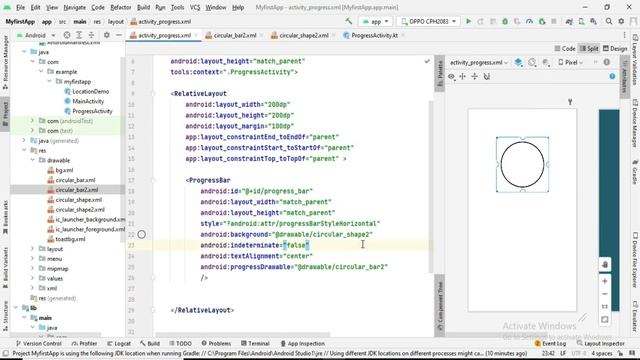Hide the project panel with minus icon
Image resolution: width=640 pixels, height=360 pixels.
pyautogui.click(x=119, y=35)
